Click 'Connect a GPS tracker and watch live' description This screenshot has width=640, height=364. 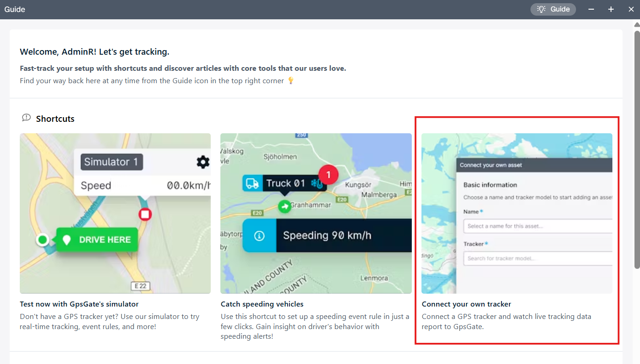[x=507, y=322]
